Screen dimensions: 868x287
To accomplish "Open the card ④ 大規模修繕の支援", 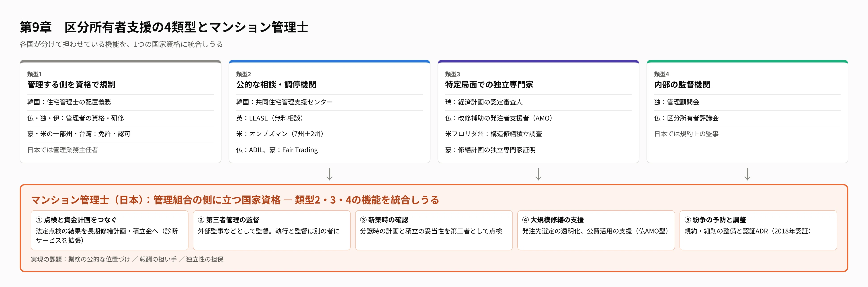I will [x=596, y=230].
